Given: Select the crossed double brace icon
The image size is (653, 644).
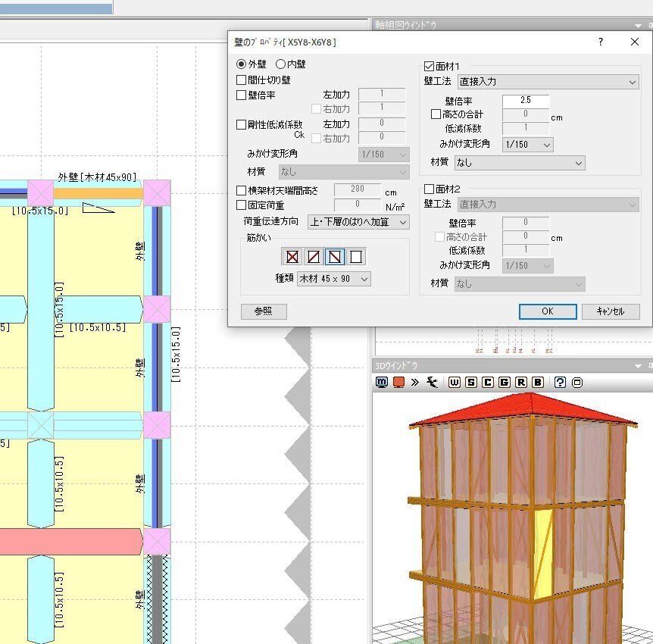Looking at the screenshot, I should coord(292,257).
